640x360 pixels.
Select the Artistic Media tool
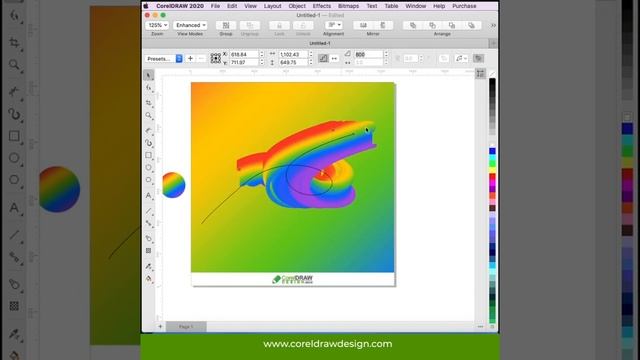point(149,143)
